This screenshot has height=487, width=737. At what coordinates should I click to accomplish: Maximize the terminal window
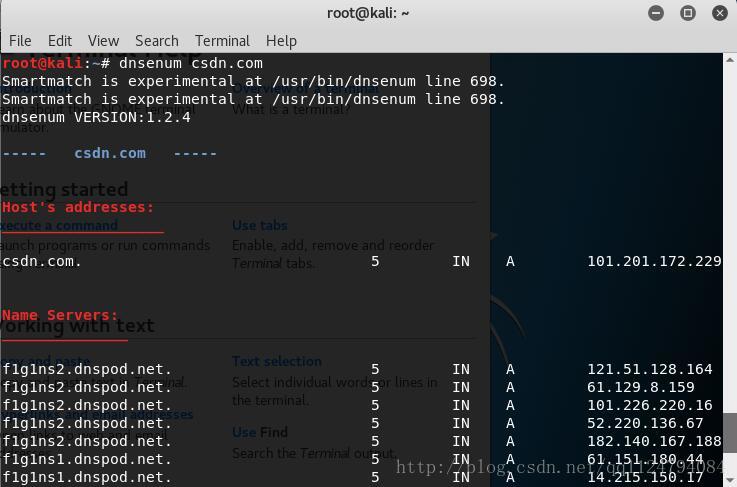pos(688,13)
